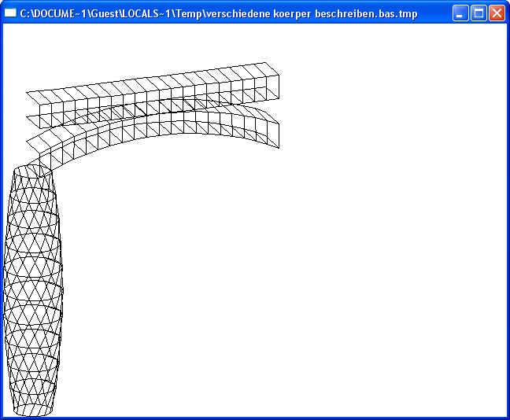Click the window system menu icon
The height and width of the screenshot is (420, 510).
10,13
